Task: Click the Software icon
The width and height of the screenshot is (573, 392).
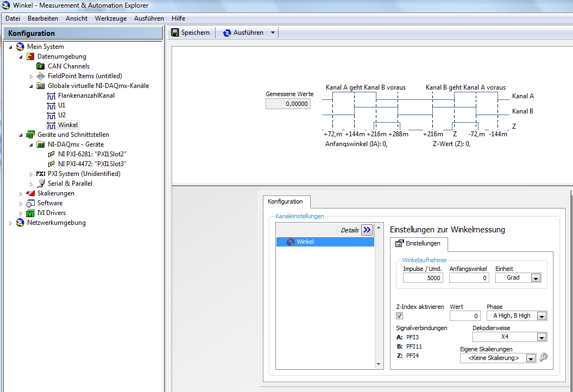Action: pyautogui.click(x=30, y=203)
